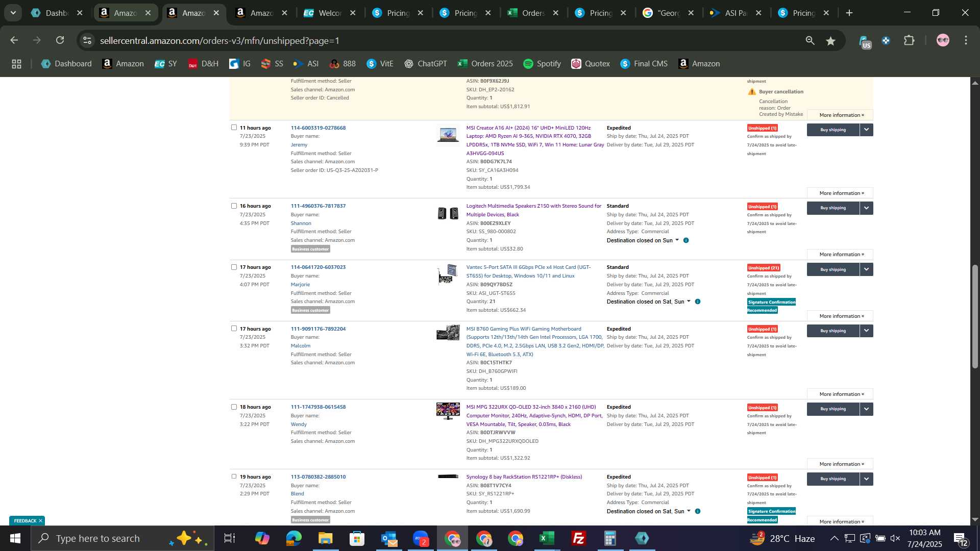Expand More information for Jeremy's order

coord(840,193)
